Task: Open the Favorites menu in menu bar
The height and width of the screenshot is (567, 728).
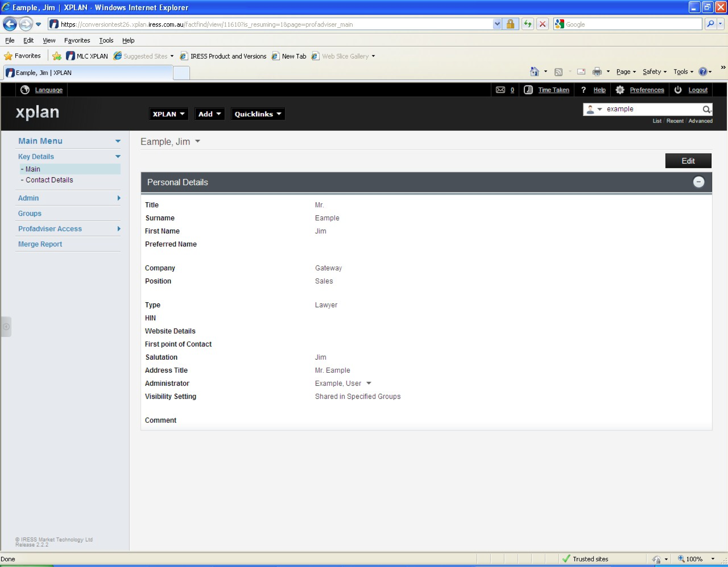Action: pos(77,40)
